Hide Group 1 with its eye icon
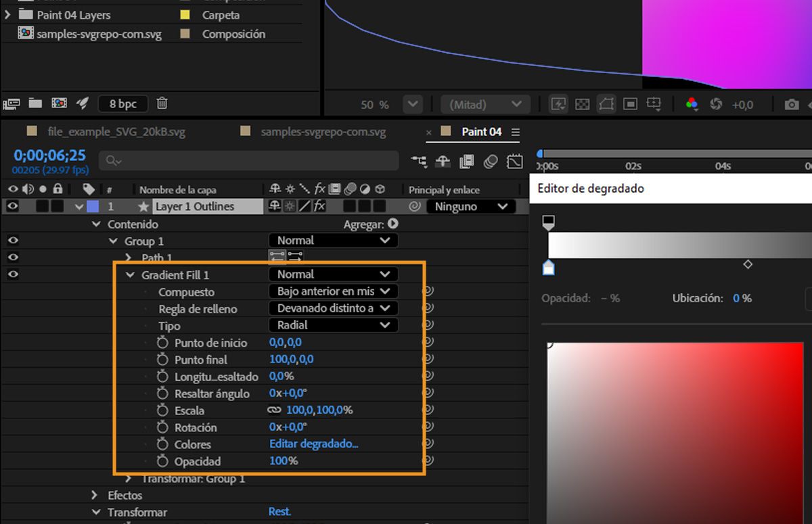The height and width of the screenshot is (524, 812). click(13, 240)
